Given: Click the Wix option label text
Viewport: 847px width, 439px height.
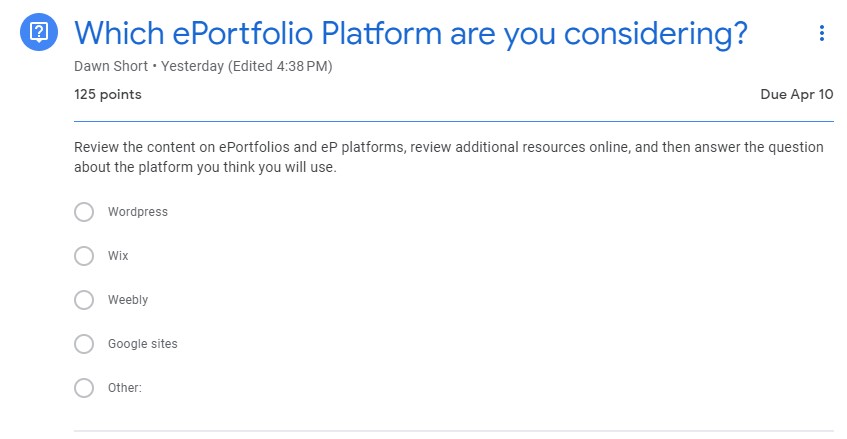Looking at the screenshot, I should (118, 256).
